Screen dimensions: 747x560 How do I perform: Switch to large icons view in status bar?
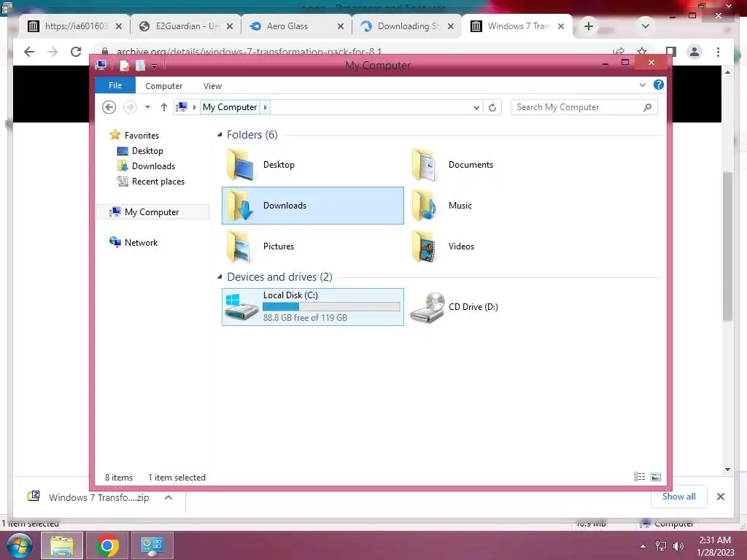pyautogui.click(x=656, y=477)
